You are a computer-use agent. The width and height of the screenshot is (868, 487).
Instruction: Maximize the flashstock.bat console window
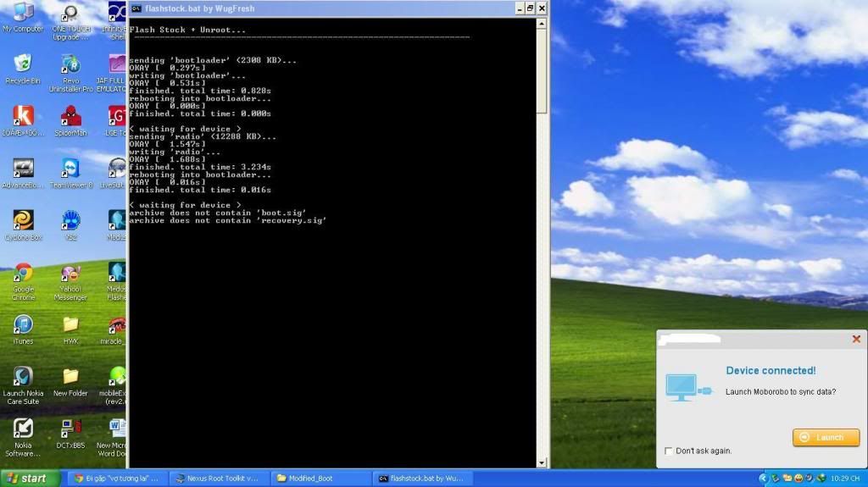(531, 8)
